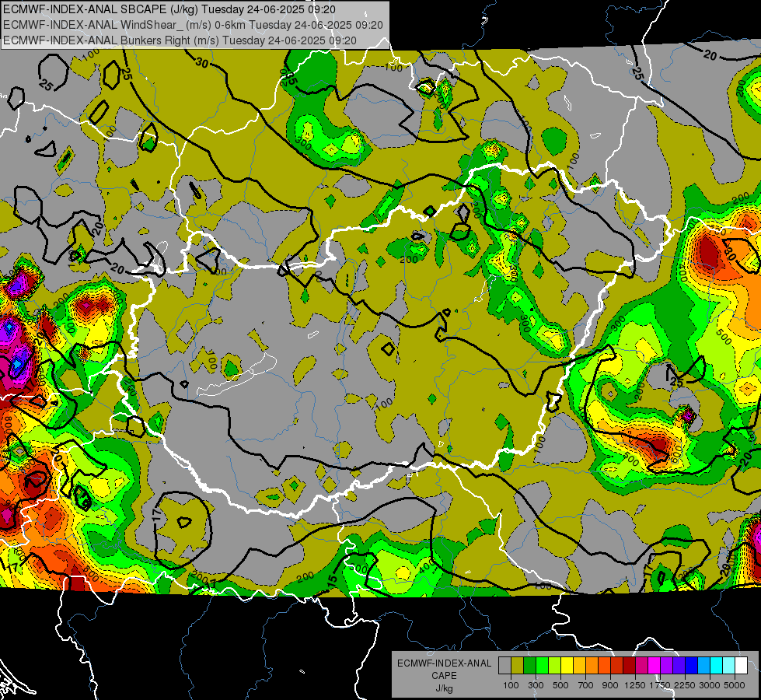Select the CAPE label in the legend
Image resolution: width=761 pixels, height=700 pixels.
tap(444, 675)
